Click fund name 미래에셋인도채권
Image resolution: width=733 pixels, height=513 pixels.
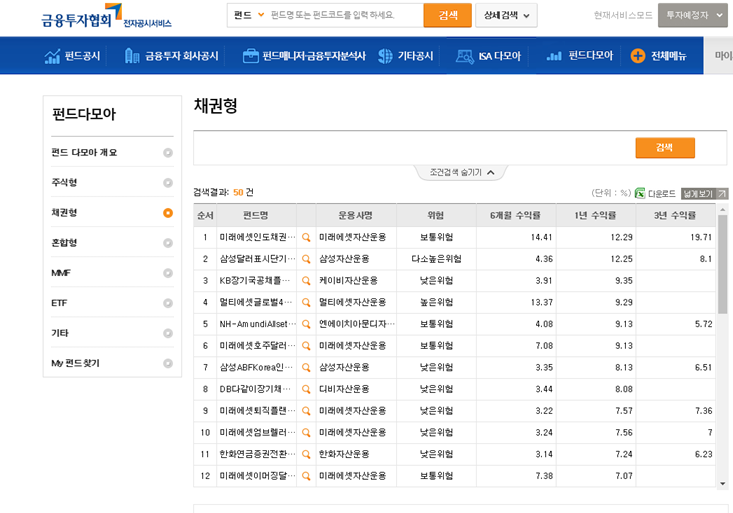257,238
